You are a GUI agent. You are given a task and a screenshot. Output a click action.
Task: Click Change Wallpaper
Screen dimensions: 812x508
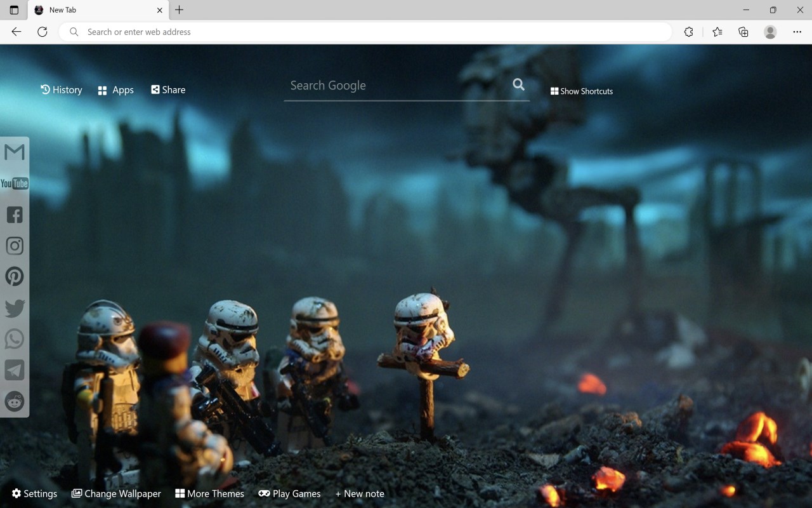click(116, 493)
